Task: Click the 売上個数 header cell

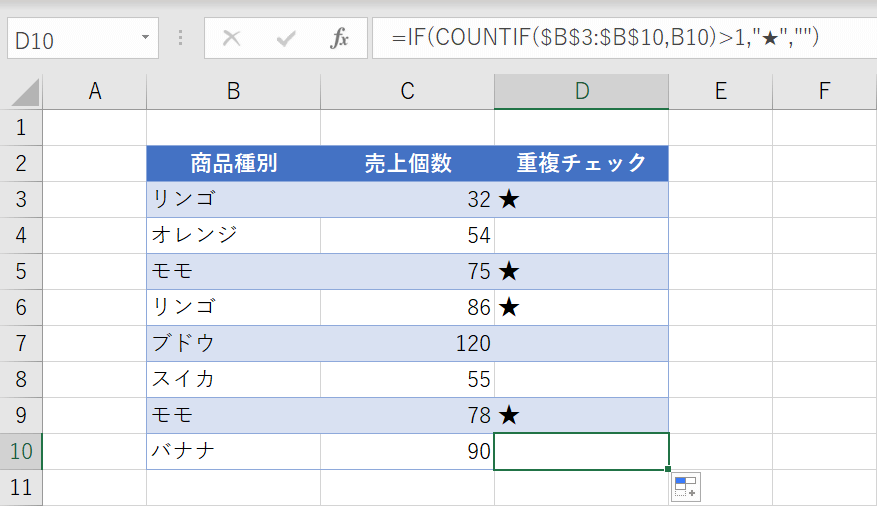Action: [407, 163]
